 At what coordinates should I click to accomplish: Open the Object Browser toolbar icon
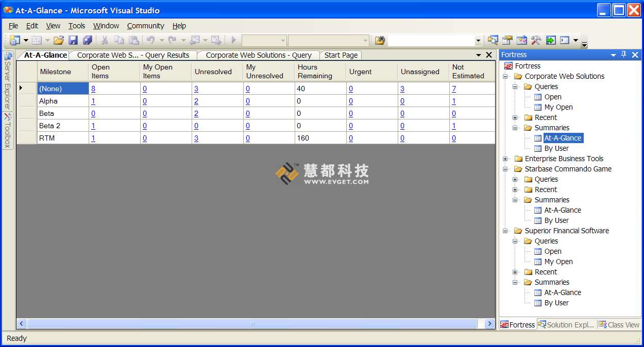[522, 40]
